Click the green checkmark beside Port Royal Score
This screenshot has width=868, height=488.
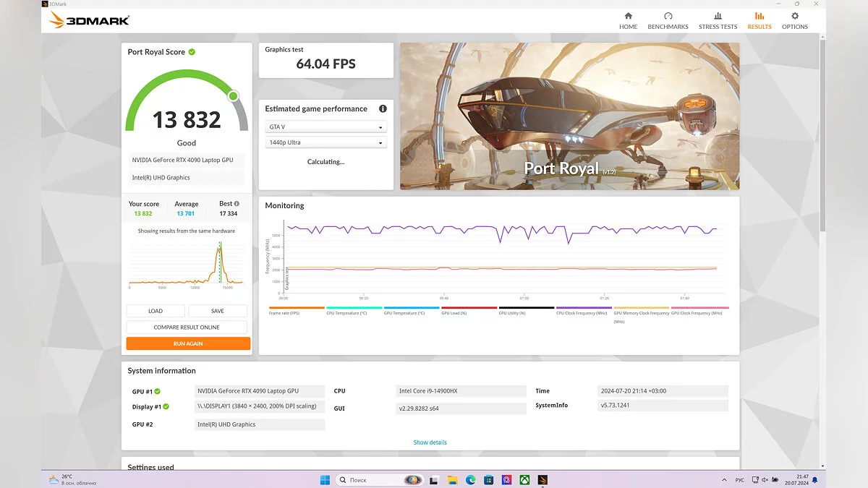pyautogui.click(x=192, y=52)
